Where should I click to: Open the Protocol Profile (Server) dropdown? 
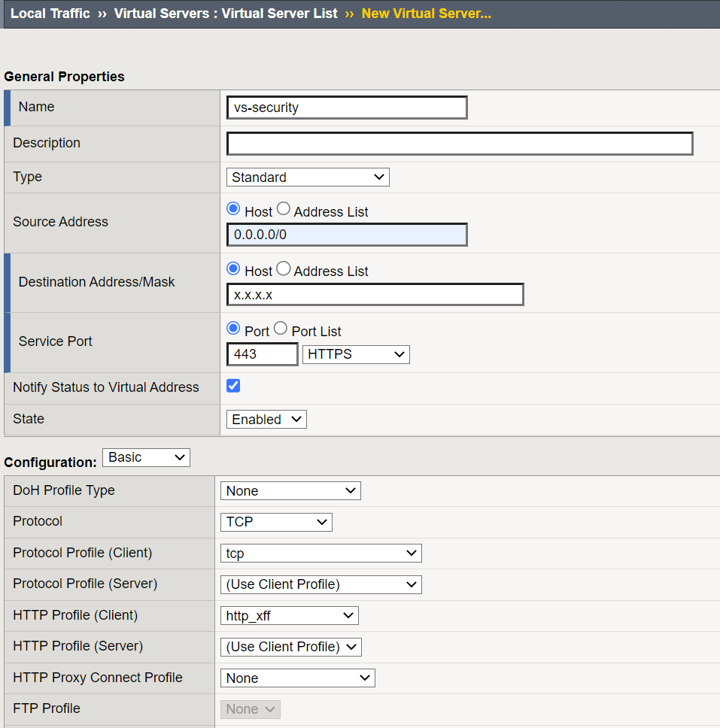[x=321, y=584]
